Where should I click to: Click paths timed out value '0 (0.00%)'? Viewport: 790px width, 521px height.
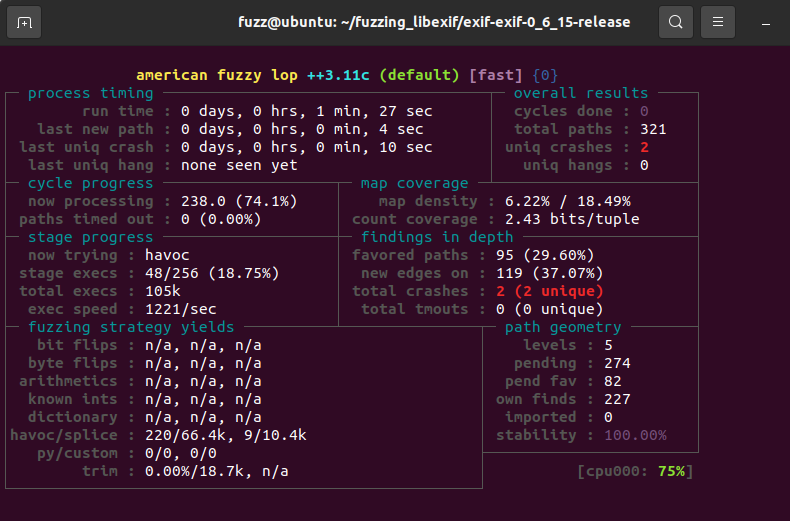click(x=221, y=219)
